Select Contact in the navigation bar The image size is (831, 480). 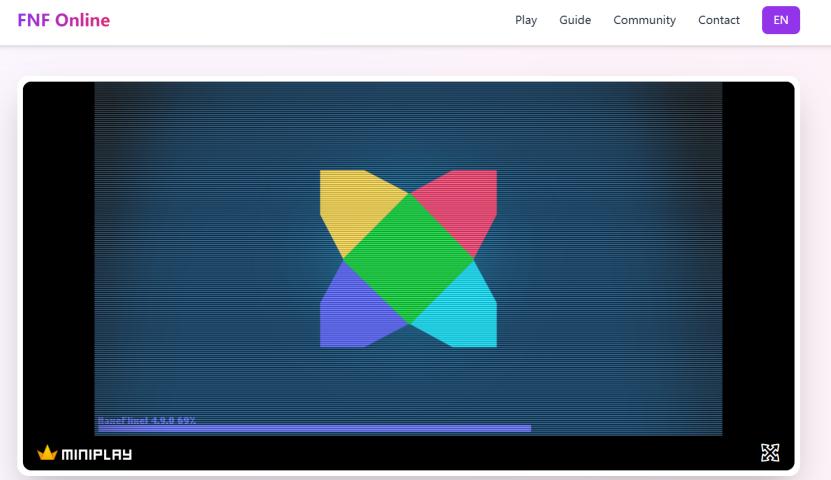(x=719, y=20)
